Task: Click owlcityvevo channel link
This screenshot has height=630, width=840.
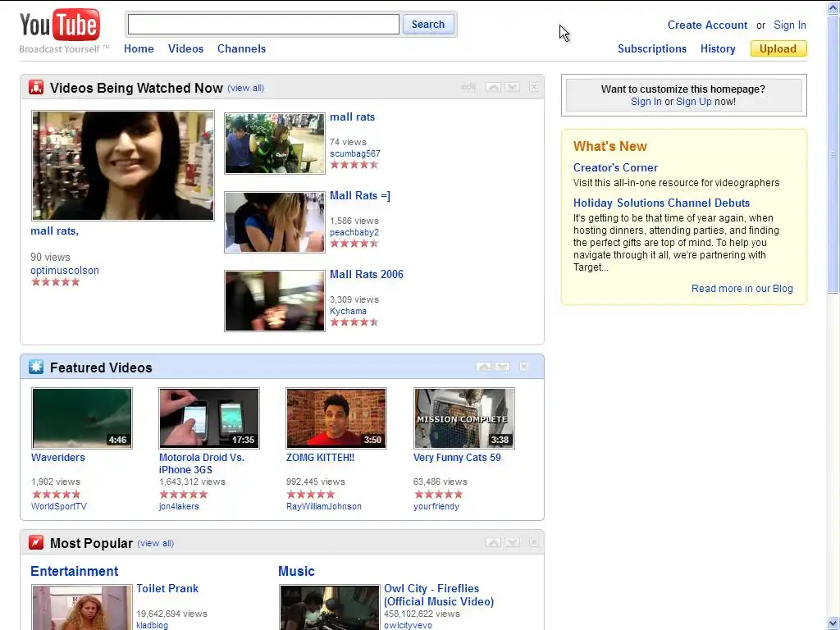Action: click(x=408, y=625)
